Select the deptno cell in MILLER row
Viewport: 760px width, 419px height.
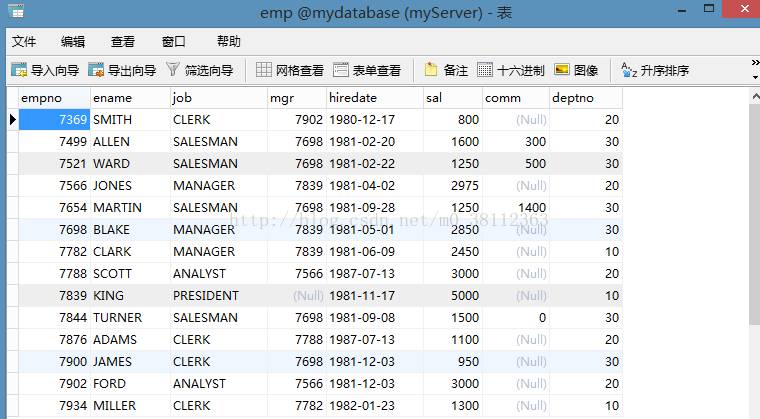point(586,405)
